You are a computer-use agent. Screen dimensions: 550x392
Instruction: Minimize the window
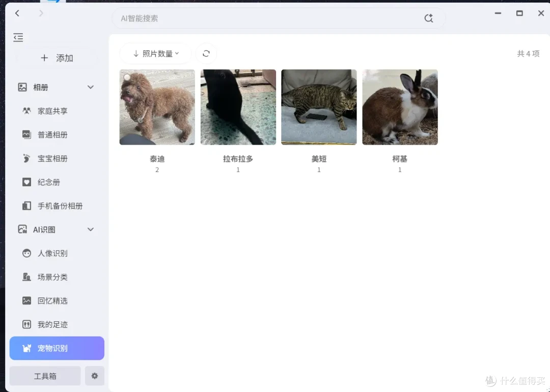point(498,13)
